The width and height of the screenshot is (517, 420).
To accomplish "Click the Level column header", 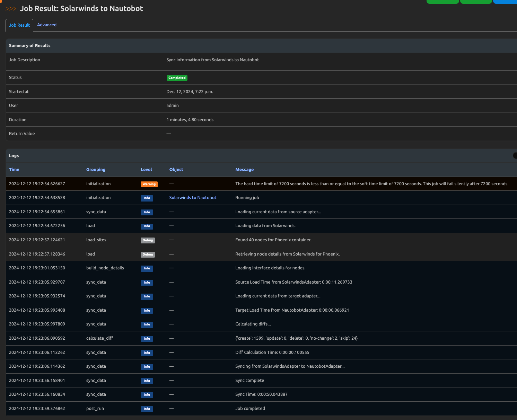I will pyautogui.click(x=146, y=170).
